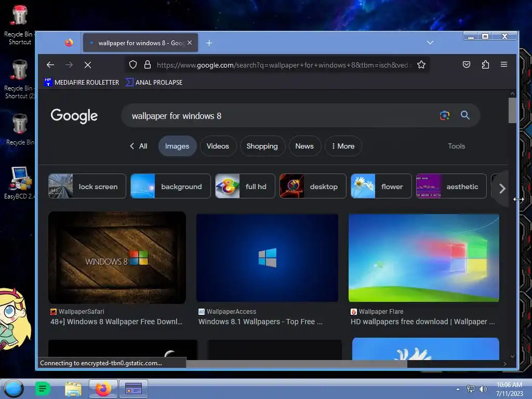
Task: Go to Google homepage via logo
Action: pos(74,116)
